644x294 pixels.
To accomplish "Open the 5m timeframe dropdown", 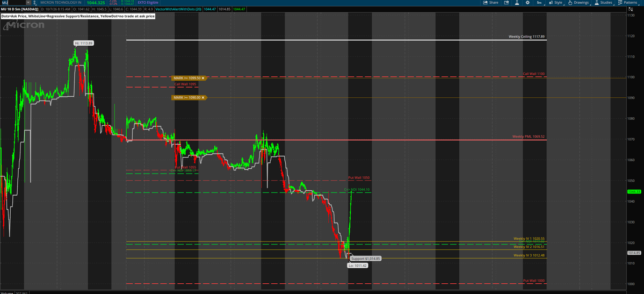I will point(539,3).
